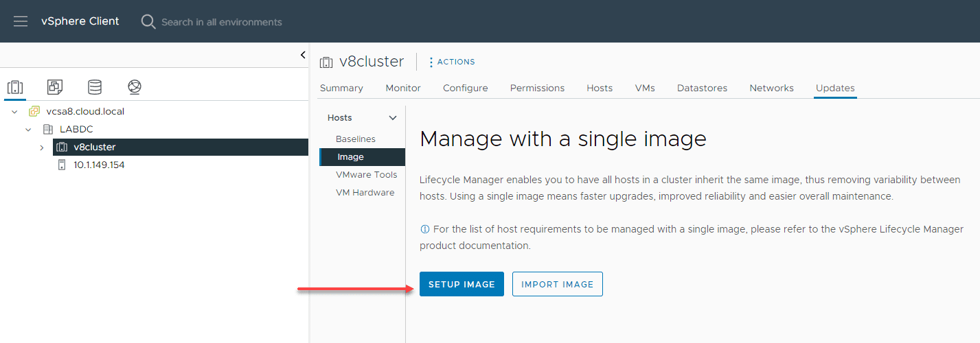The width and height of the screenshot is (980, 343).
Task: Open the Actions menu for v8cluster
Action: (451, 62)
